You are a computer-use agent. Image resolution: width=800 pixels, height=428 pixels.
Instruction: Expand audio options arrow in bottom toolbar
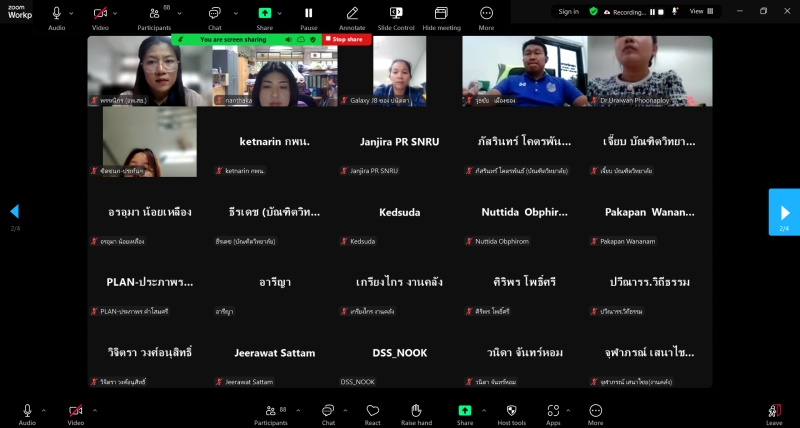coord(44,409)
